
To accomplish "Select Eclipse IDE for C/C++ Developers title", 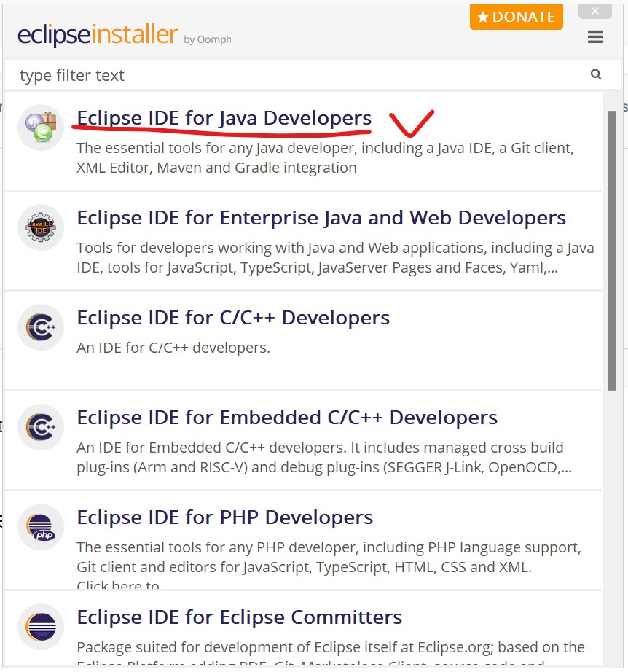I will tap(233, 318).
